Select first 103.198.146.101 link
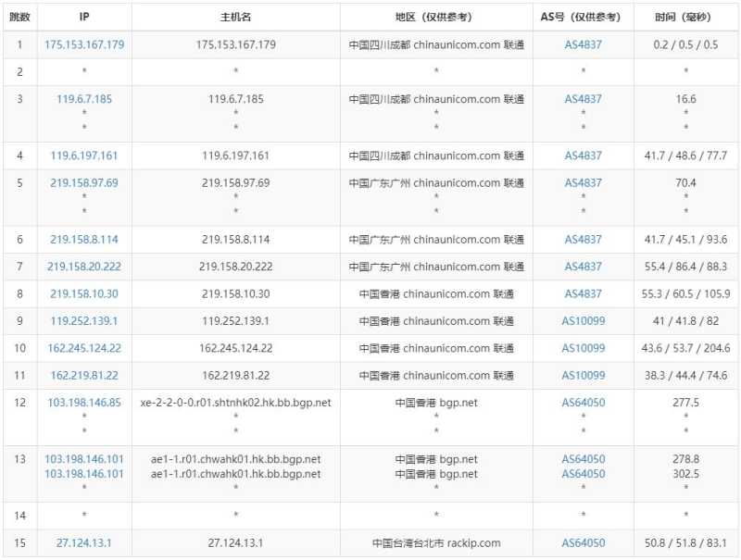The image size is (741, 560). pos(84,457)
